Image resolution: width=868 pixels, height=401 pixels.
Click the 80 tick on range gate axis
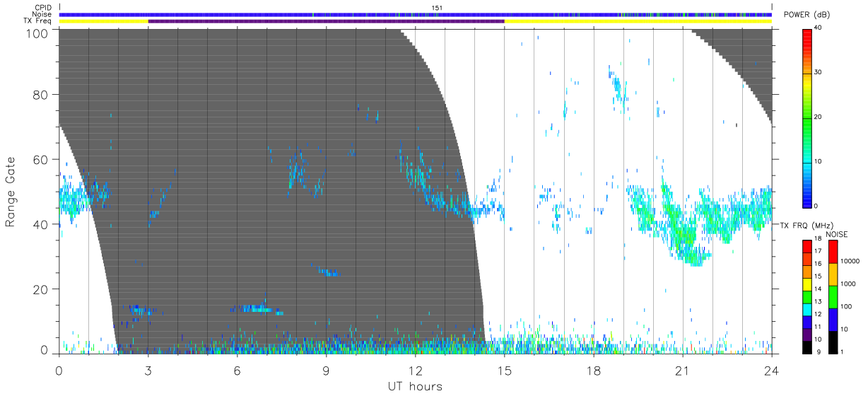[x=42, y=95]
